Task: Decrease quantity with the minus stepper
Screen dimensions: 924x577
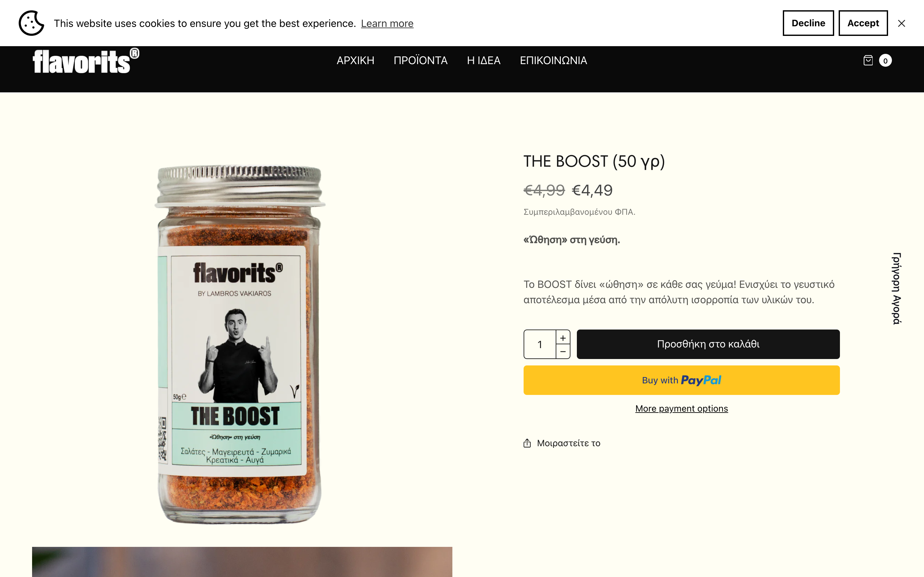Action: (563, 351)
